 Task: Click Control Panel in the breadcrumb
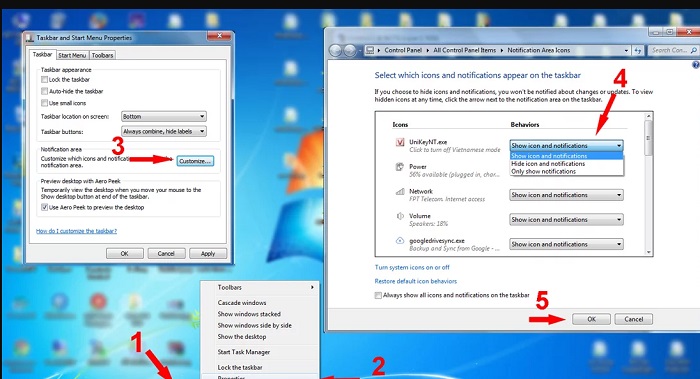(403, 50)
